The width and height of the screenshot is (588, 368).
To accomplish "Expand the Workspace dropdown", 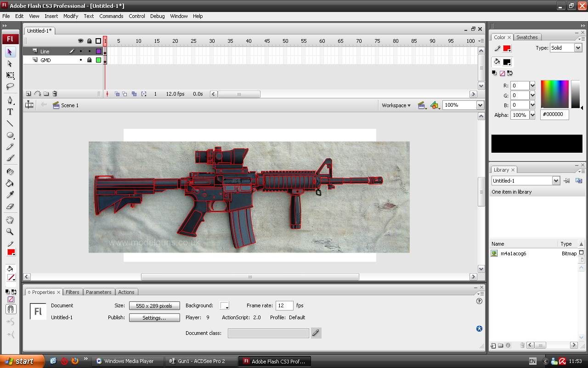I will (396, 105).
